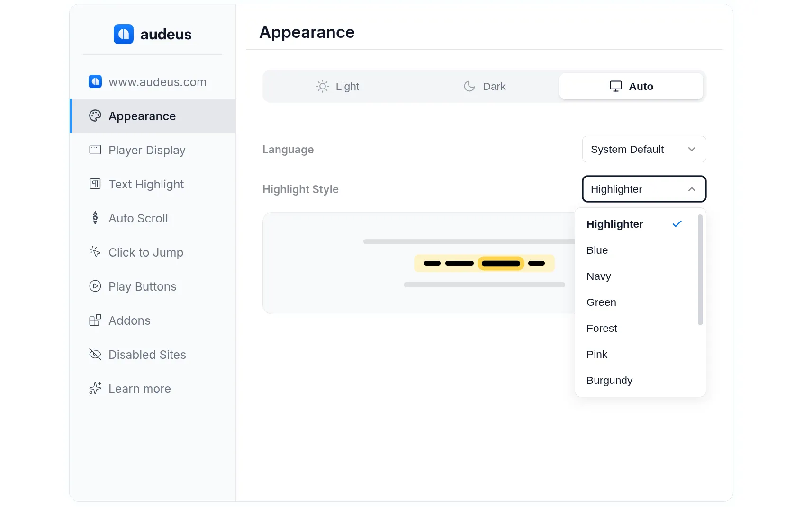812x507 pixels.
Task: Choose Pink highlight style
Action: [635, 354]
